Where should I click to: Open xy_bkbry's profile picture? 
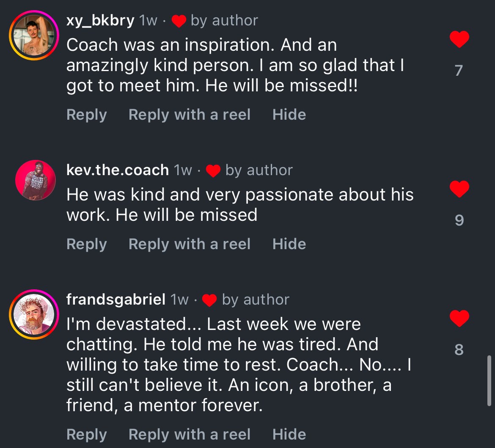click(34, 35)
